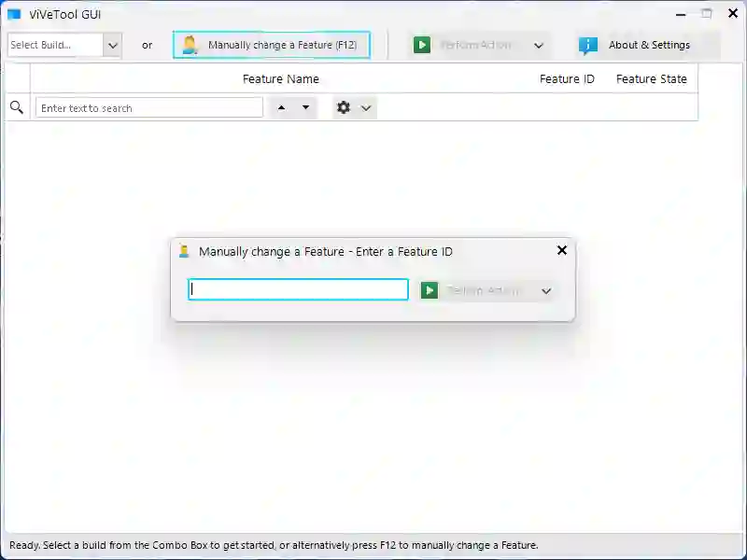Expand main toolbar Perform Action dropdown arrow
The width and height of the screenshot is (747, 560).
[x=539, y=46]
